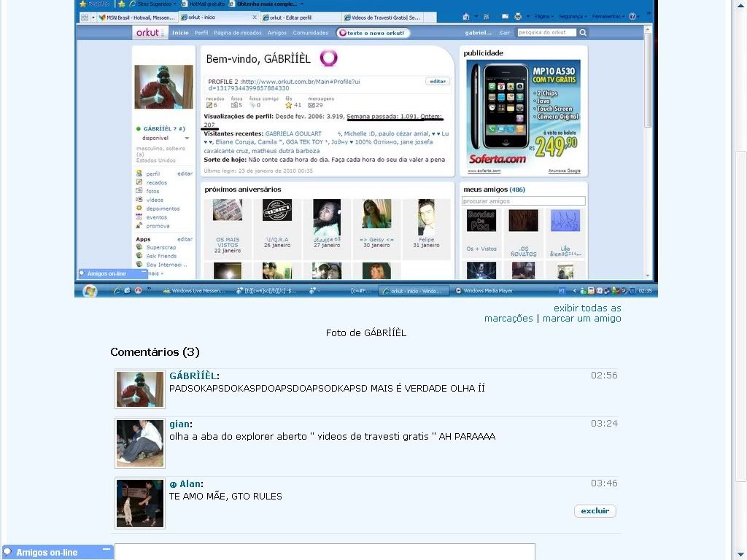Open Amigos in the orkut navigation bar
Screen dimensions: 747x560
tap(277, 33)
